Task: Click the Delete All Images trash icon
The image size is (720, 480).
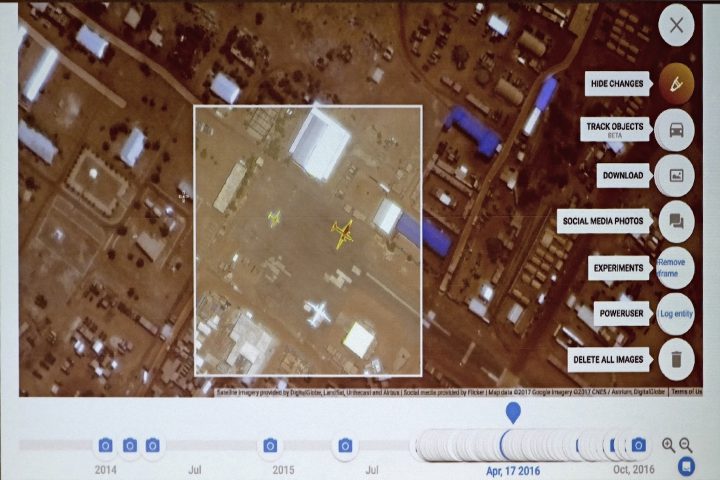Action: (x=676, y=359)
